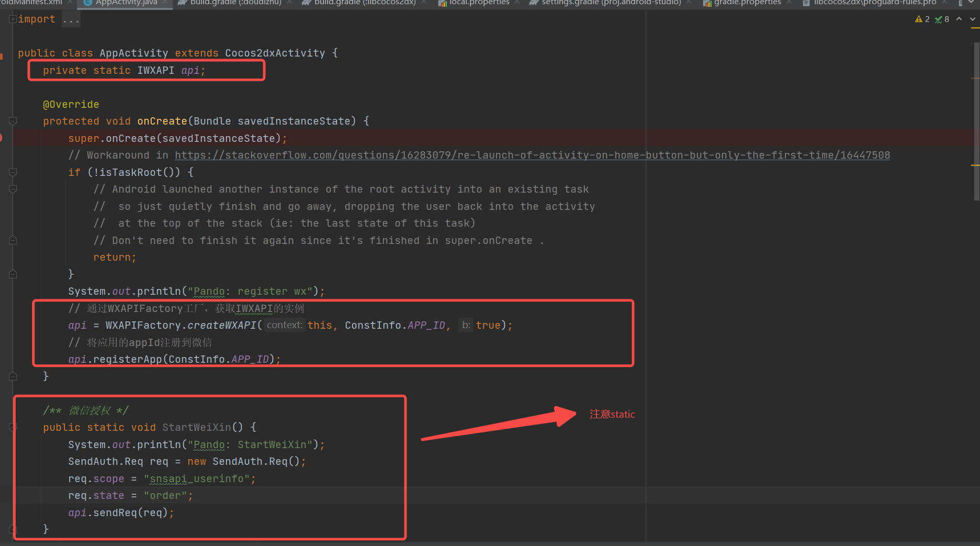
Task: Click createWXAPI method call
Action: point(222,325)
